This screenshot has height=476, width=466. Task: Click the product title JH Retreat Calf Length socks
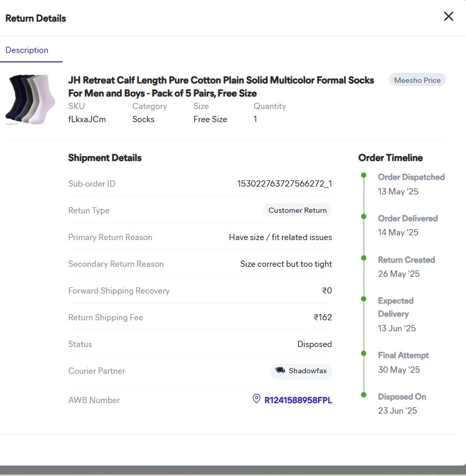221,86
